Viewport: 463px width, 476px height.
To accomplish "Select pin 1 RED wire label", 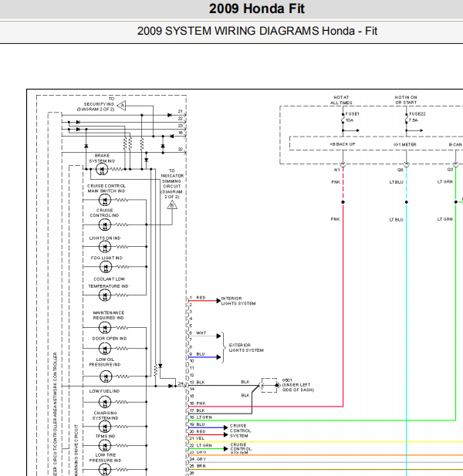I will click(x=201, y=298).
